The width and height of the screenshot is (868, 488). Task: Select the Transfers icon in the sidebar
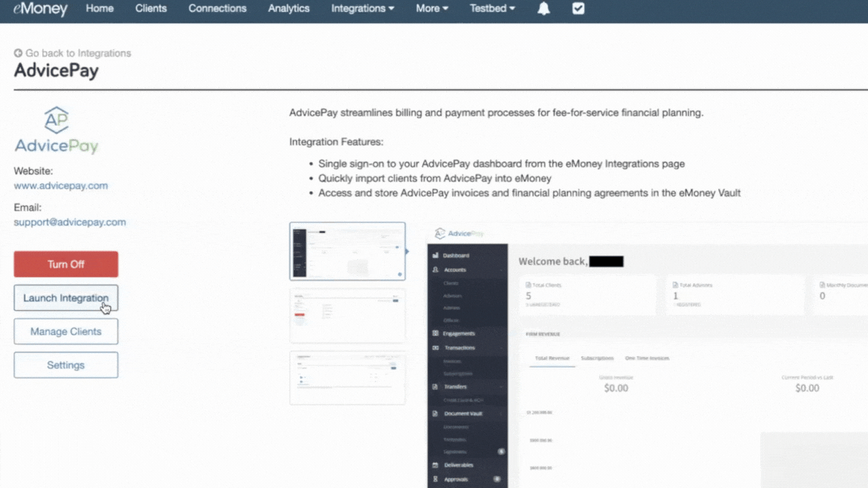tap(435, 386)
